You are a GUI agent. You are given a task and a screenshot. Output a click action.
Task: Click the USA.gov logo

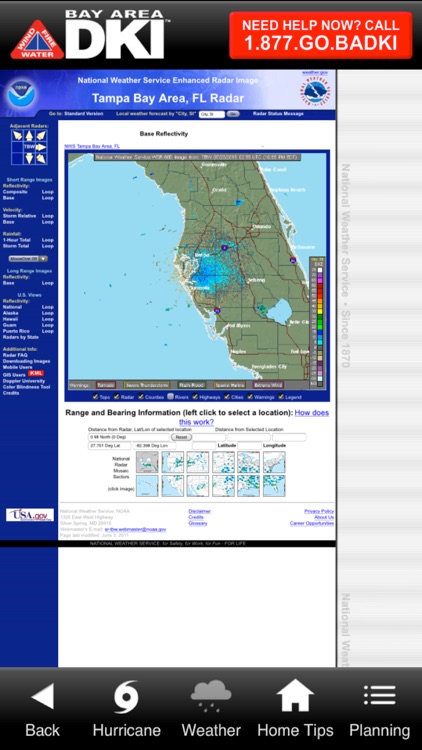point(30,515)
